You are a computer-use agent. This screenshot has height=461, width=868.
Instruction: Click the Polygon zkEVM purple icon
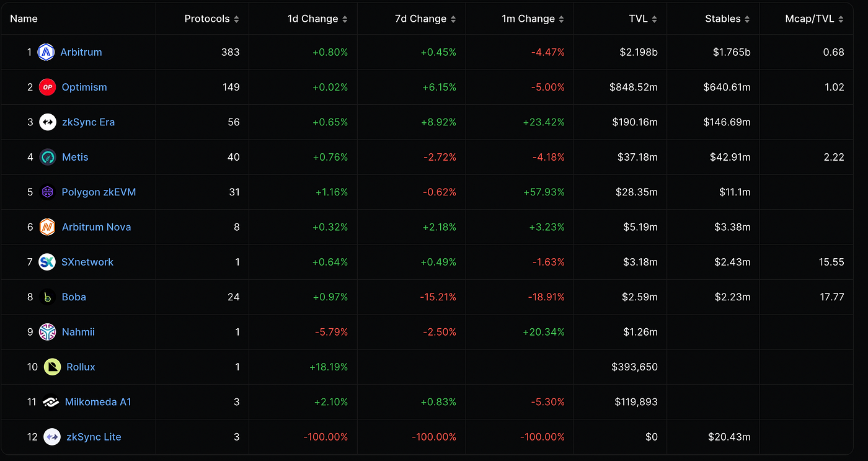48,192
